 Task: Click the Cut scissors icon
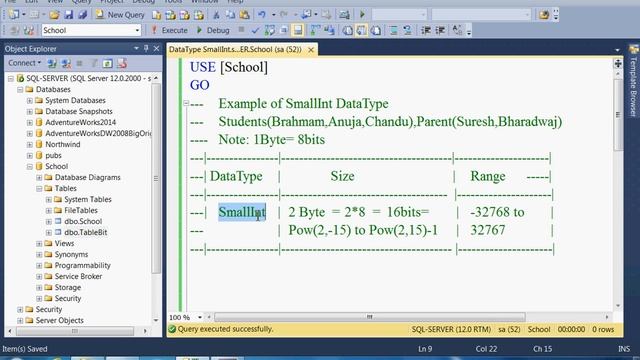216,15
